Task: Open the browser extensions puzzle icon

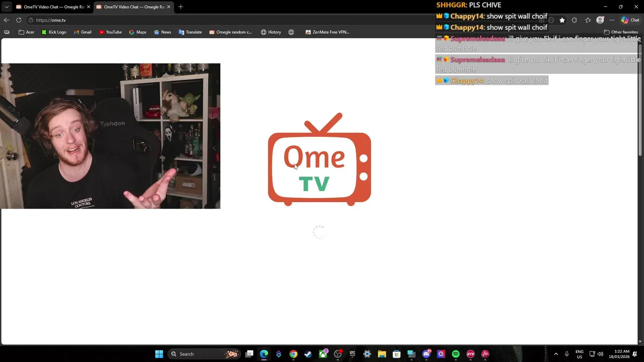Action: click(x=575, y=20)
